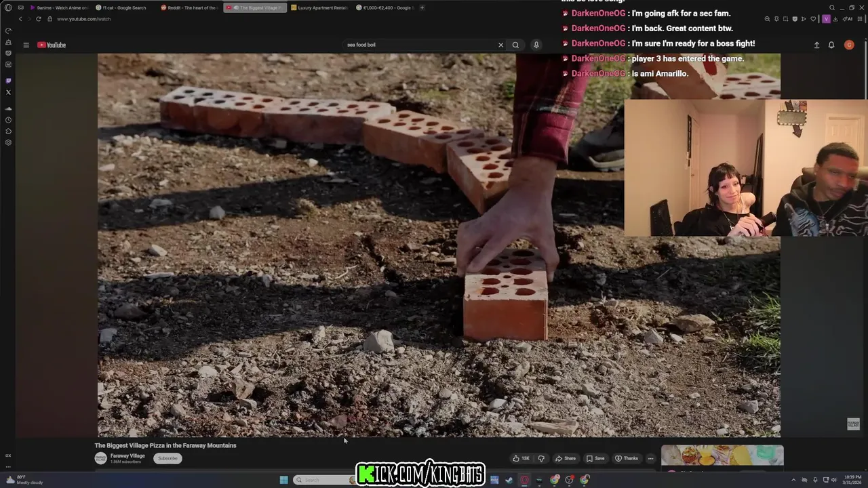Open a new browser tab
The width and height of the screenshot is (868, 488).
click(422, 7)
